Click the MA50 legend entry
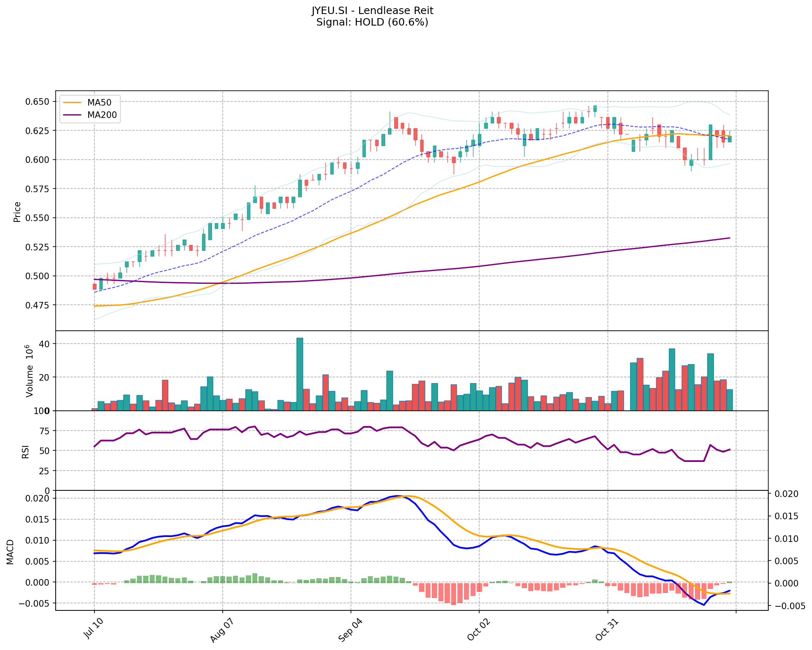The width and height of the screenshot is (812, 650). (99, 102)
